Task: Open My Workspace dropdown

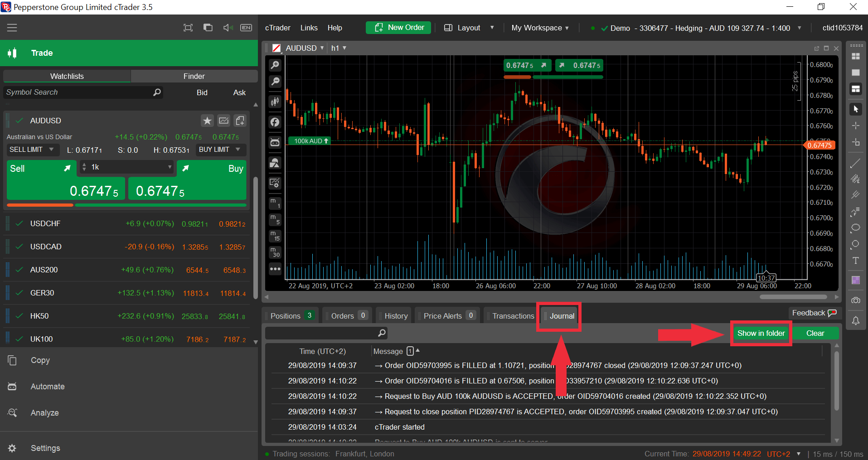Action: (x=540, y=28)
